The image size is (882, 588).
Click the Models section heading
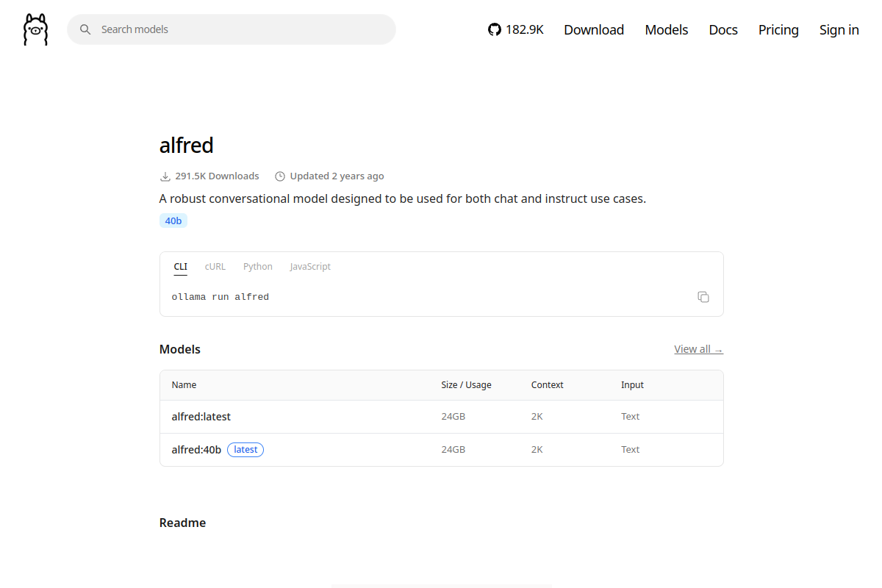coord(180,350)
